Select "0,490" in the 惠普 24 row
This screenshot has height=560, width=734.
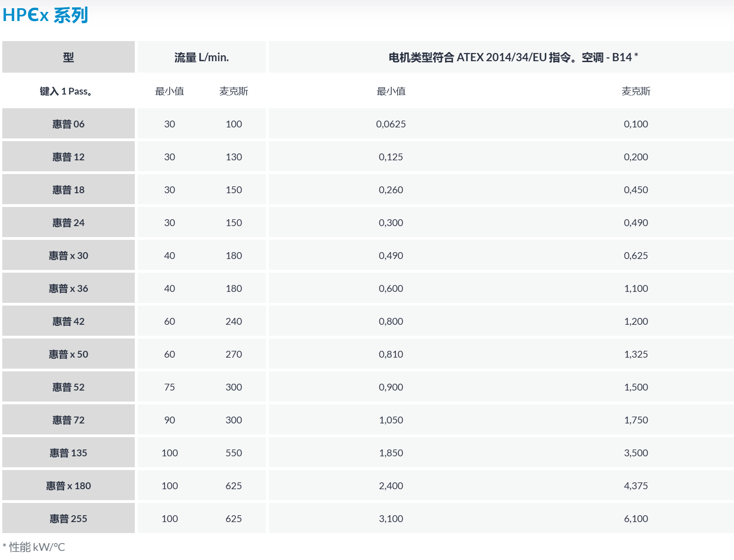tap(636, 223)
